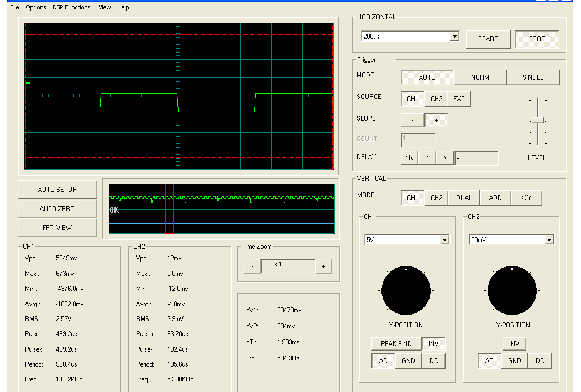The height and width of the screenshot is (392, 581).
Task: Set CH1 coupling to DC
Action: tap(433, 361)
